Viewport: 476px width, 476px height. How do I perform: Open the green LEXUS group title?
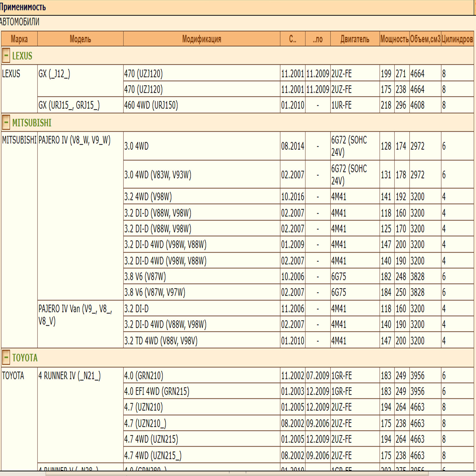pyautogui.click(x=22, y=56)
